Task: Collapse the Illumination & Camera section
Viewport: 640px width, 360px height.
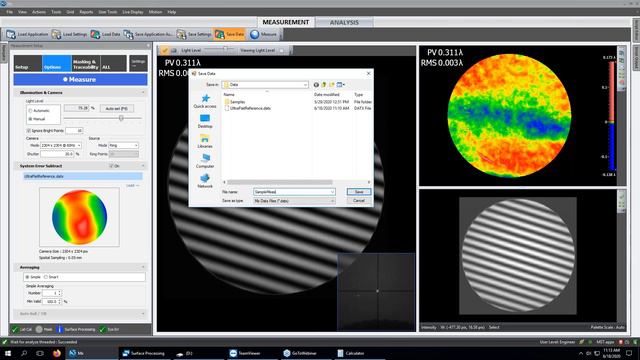Action: pos(143,93)
